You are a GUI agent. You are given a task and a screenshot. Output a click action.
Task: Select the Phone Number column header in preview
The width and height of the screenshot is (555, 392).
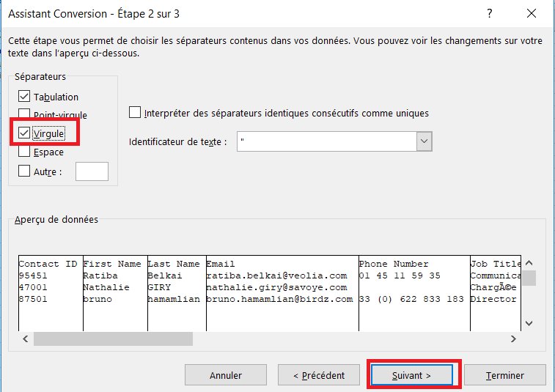[394, 264]
